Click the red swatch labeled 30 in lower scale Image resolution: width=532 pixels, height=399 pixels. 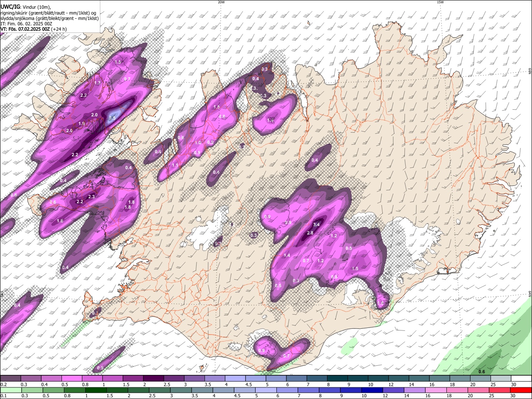point(521,390)
